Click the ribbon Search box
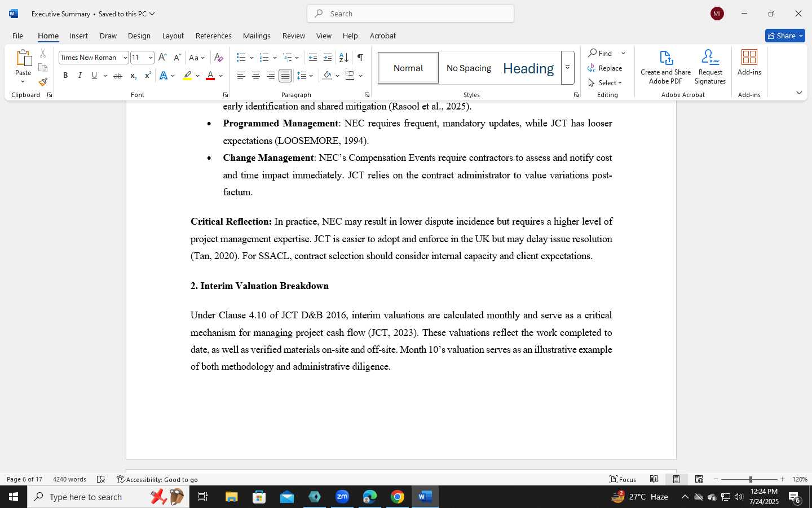This screenshot has width=812, height=508. pos(411,14)
